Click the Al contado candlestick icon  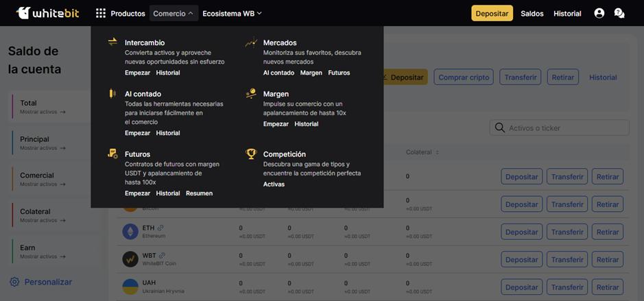tap(112, 93)
